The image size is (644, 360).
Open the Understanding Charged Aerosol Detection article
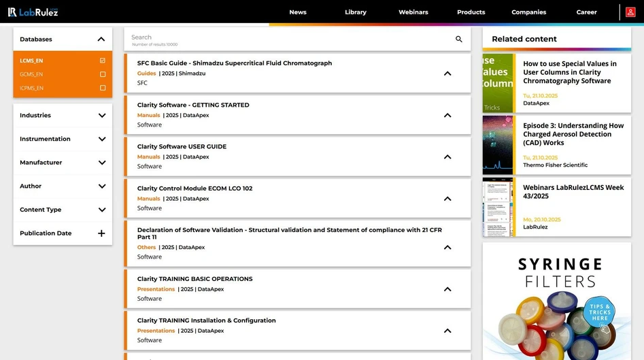tap(573, 134)
